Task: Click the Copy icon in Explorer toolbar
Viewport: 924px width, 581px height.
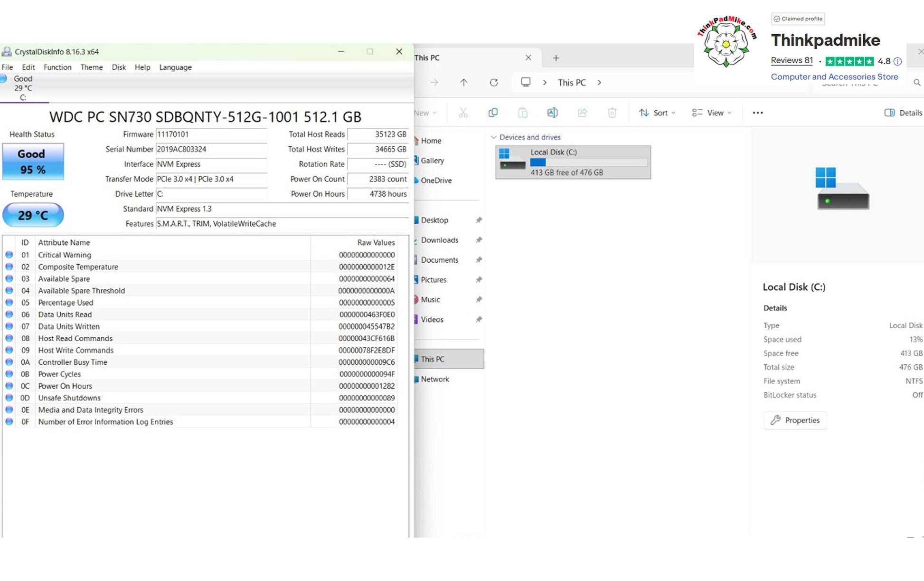Action: (493, 113)
